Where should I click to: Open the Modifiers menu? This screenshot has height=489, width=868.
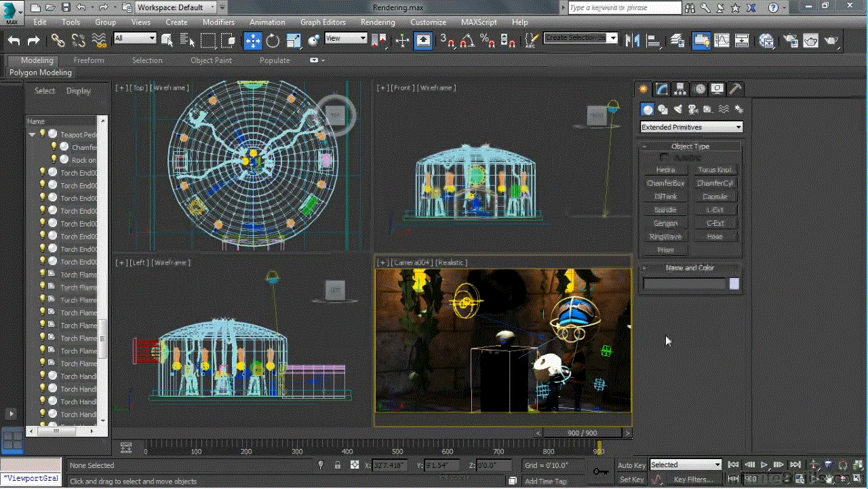[218, 22]
